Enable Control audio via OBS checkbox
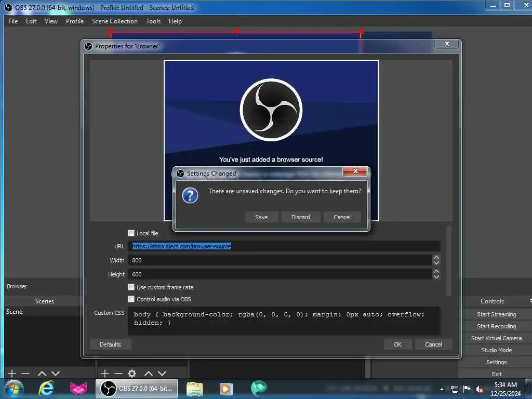Viewport: 532px width, 399px height. (x=131, y=299)
